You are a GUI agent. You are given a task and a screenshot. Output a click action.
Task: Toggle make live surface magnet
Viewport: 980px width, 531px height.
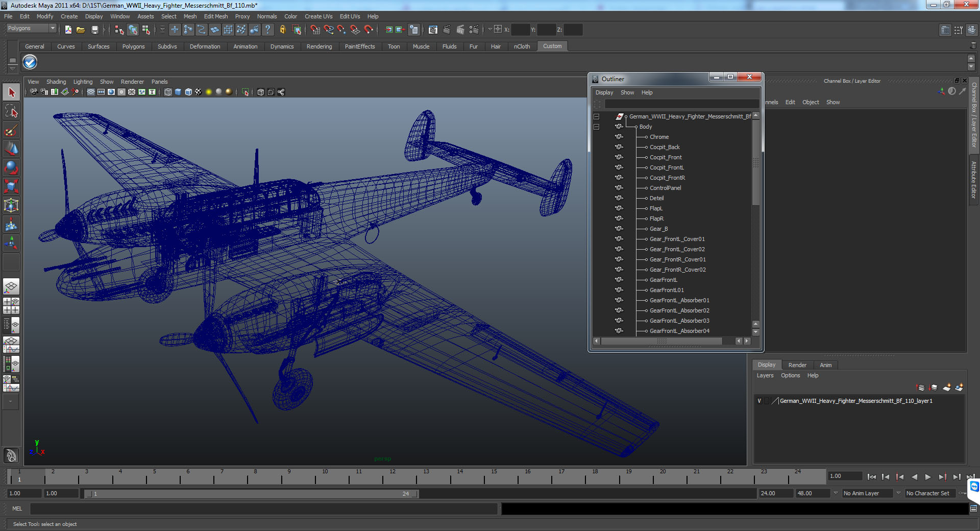pyautogui.click(x=369, y=30)
